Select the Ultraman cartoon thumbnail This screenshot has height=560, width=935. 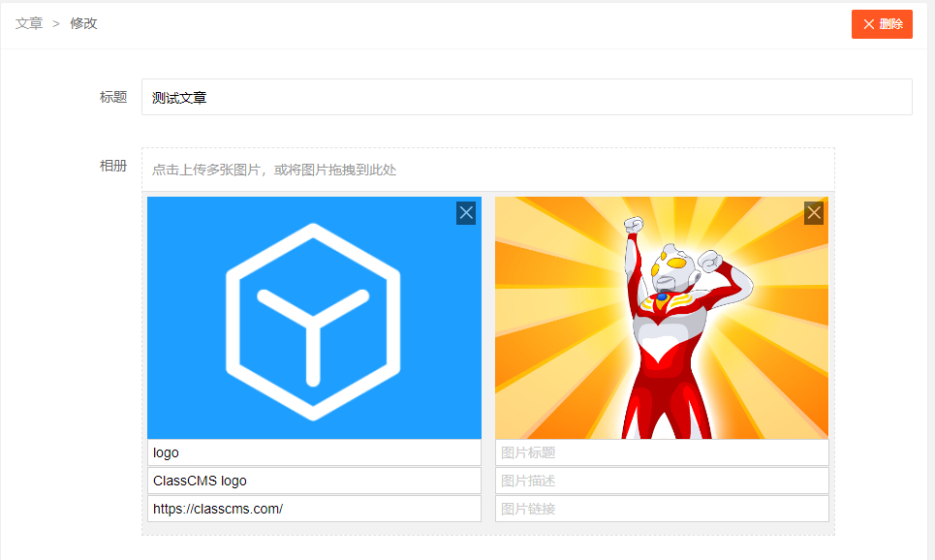coord(662,318)
